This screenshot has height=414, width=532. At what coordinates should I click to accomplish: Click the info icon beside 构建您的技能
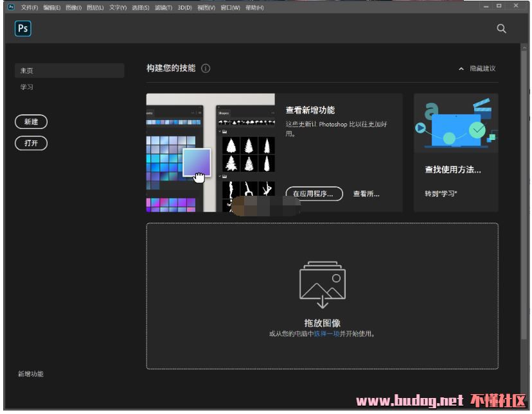pyautogui.click(x=206, y=68)
